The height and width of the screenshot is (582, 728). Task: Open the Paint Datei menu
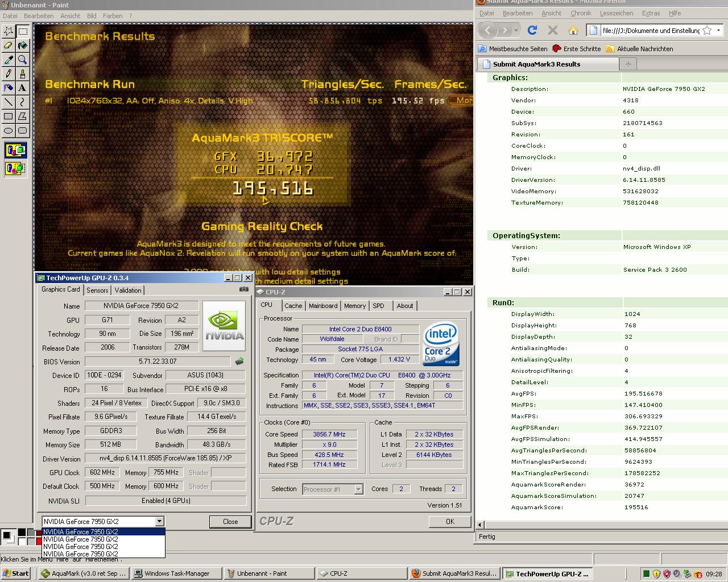[10, 16]
